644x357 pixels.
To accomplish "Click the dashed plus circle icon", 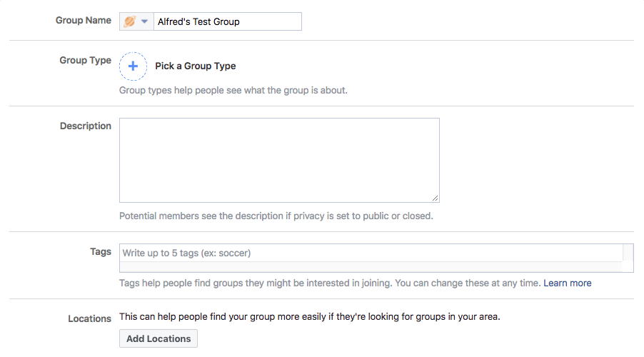I will 133,66.
